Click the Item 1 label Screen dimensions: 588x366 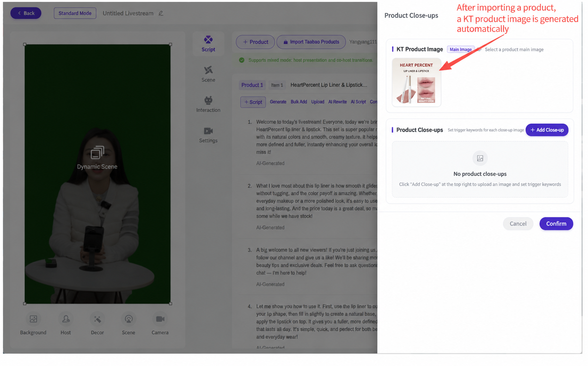point(277,85)
